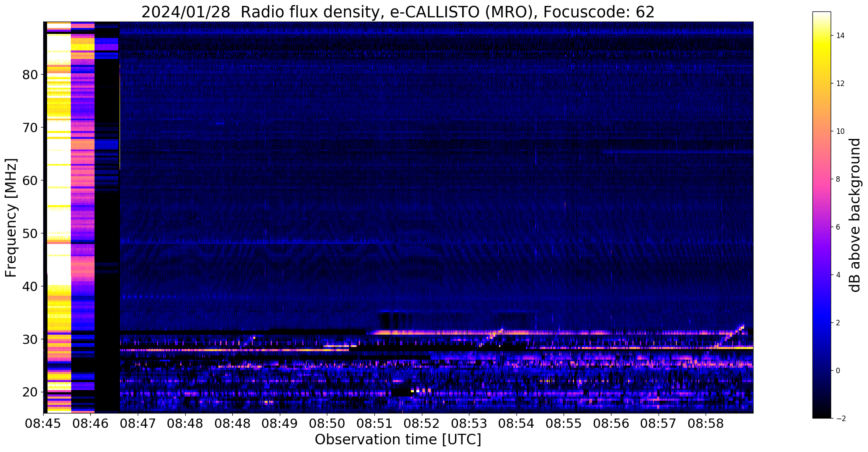
Task: Select the 80 MHz frequency tick label
Action: pos(31,75)
